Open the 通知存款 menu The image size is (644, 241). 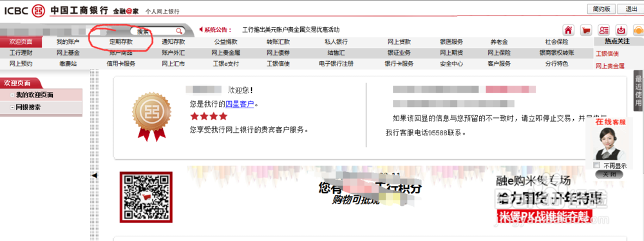(173, 41)
